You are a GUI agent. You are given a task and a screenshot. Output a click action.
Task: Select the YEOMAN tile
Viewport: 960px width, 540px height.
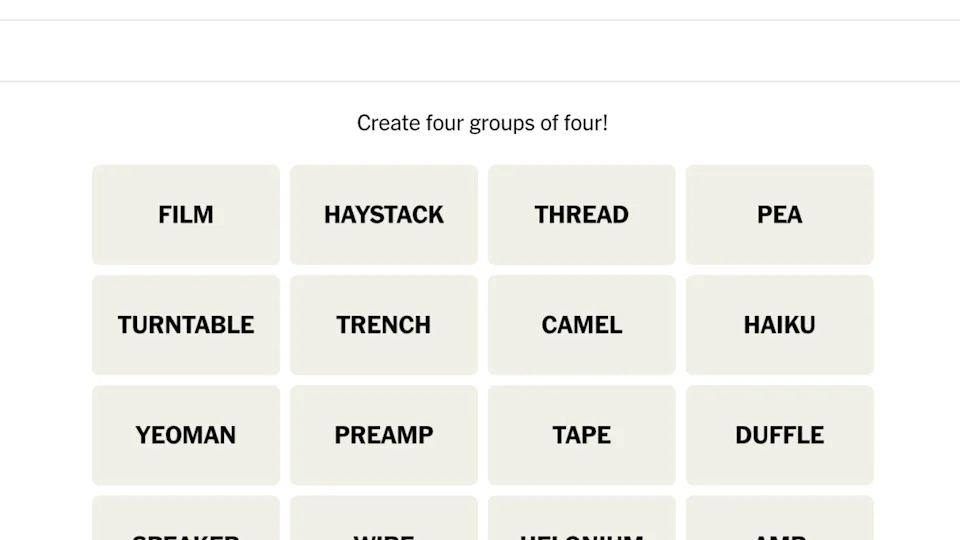(x=186, y=435)
